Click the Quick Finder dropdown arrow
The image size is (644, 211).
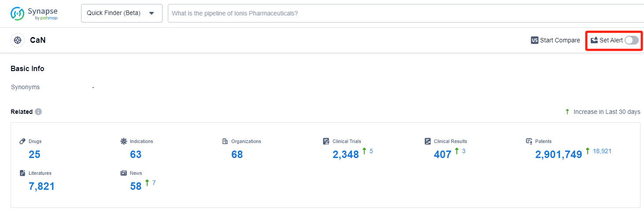coord(152,13)
